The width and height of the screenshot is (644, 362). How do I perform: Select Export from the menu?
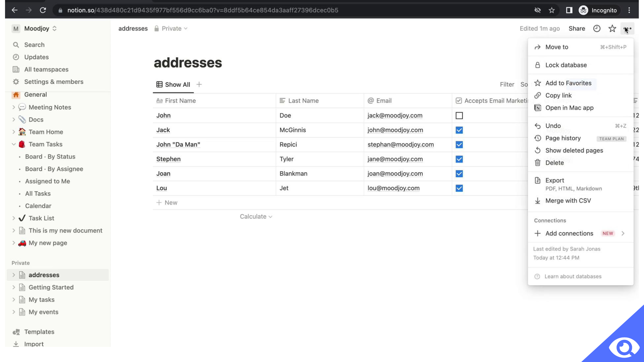coord(555,180)
